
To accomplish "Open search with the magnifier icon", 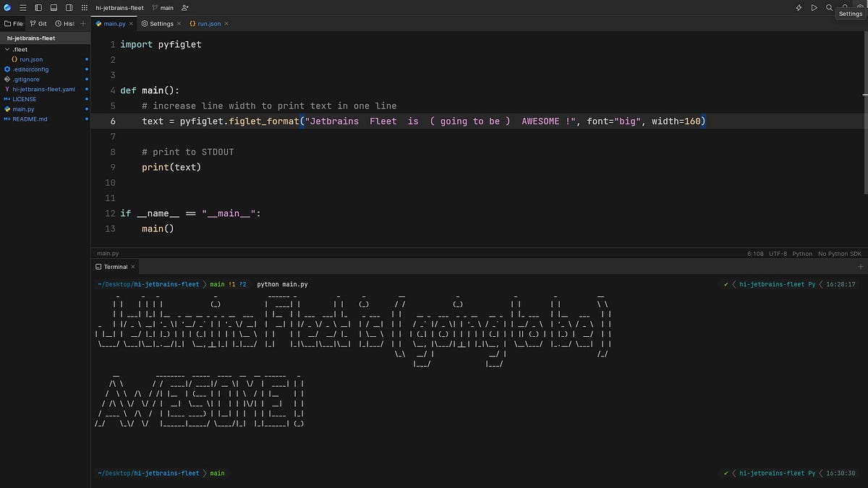I will pyautogui.click(x=829, y=7).
